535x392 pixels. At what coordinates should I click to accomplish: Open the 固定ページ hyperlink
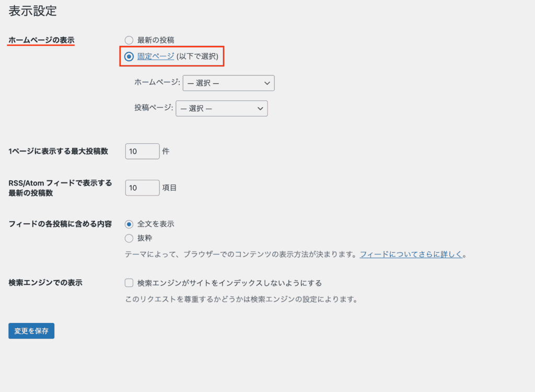pyautogui.click(x=156, y=56)
